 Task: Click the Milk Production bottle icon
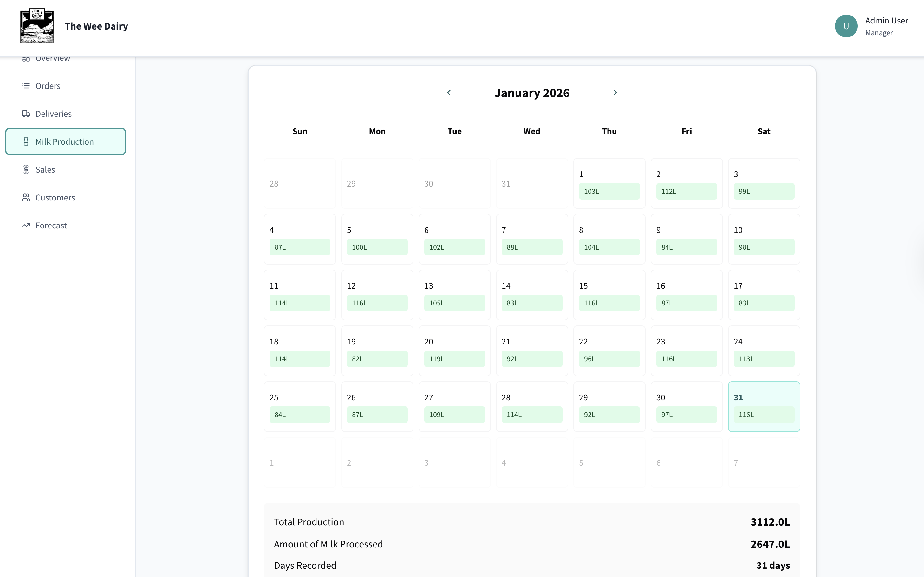click(26, 141)
